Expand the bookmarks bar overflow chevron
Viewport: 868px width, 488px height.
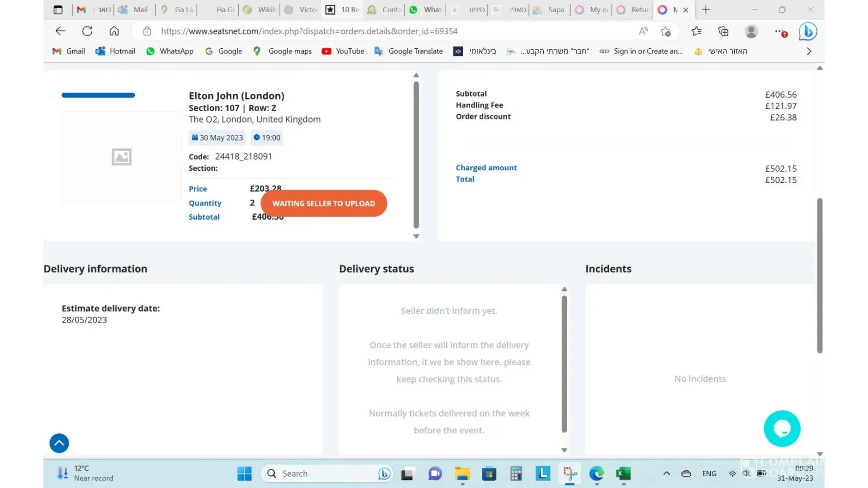(809, 51)
